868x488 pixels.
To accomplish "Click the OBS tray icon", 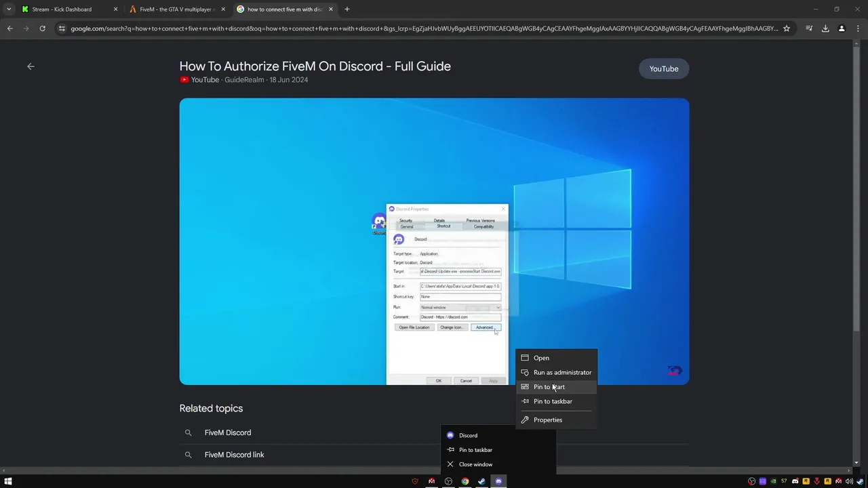I will coord(751,481).
